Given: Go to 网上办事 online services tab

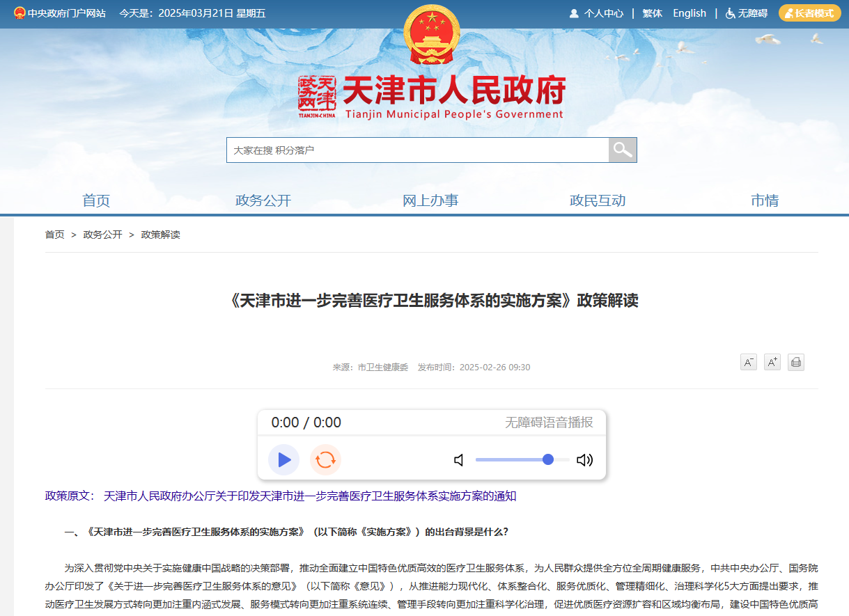Looking at the screenshot, I should pos(430,200).
